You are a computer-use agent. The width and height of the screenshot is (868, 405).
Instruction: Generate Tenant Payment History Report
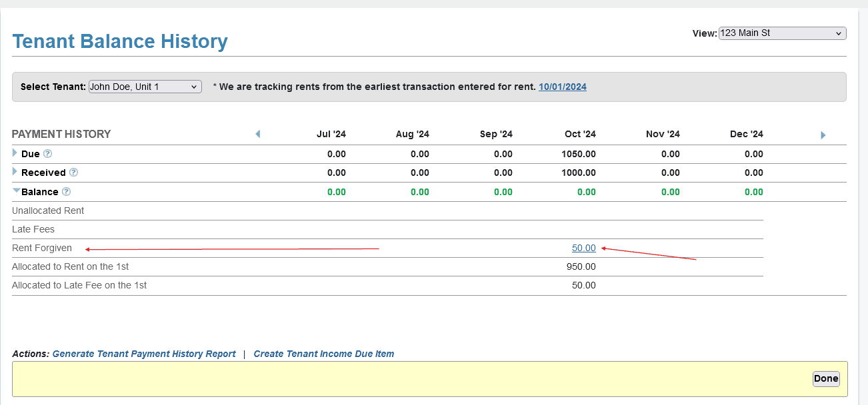pos(144,354)
